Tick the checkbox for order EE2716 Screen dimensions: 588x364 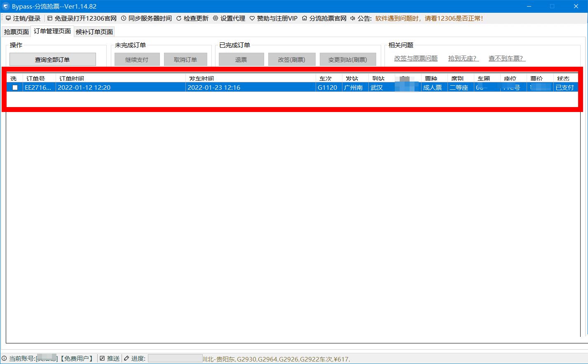point(15,87)
